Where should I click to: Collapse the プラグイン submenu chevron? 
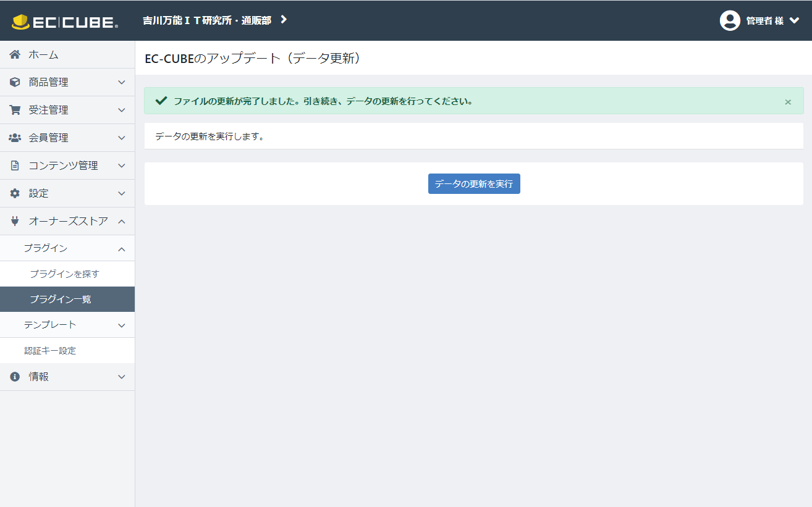(122, 249)
